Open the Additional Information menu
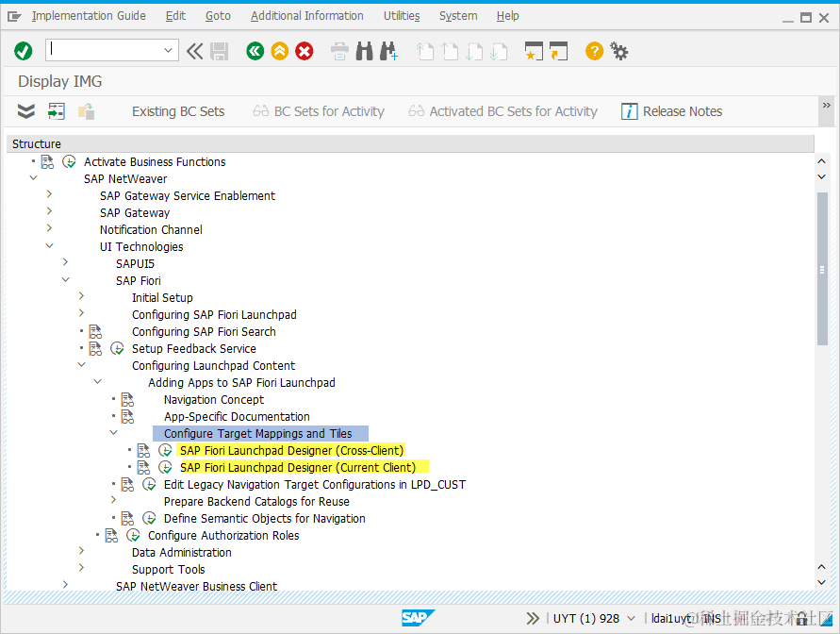 pyautogui.click(x=307, y=16)
